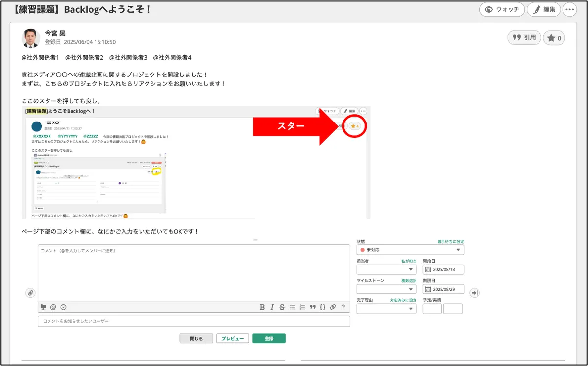The image size is (588, 366).
Task: Click the 着手待ちに設定 link
Action: [451, 242]
